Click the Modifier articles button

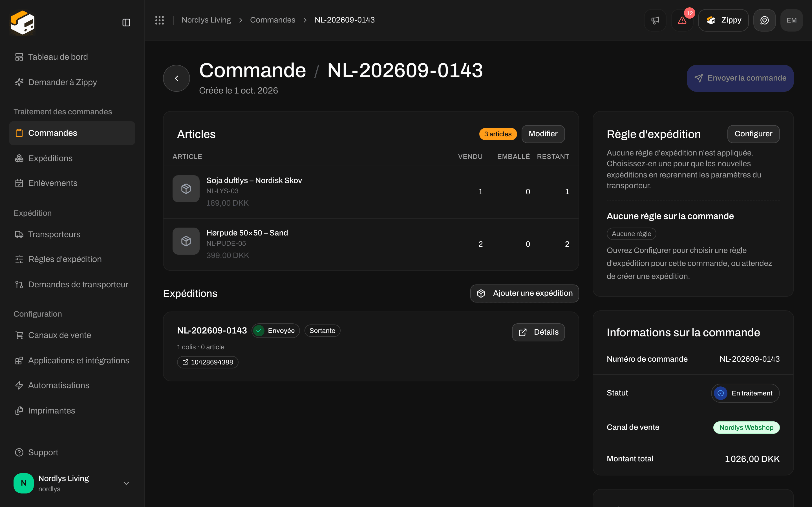click(543, 134)
